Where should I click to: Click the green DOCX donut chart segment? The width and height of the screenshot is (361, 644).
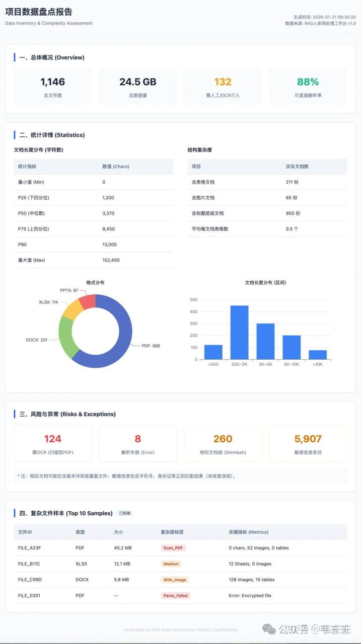67,336
